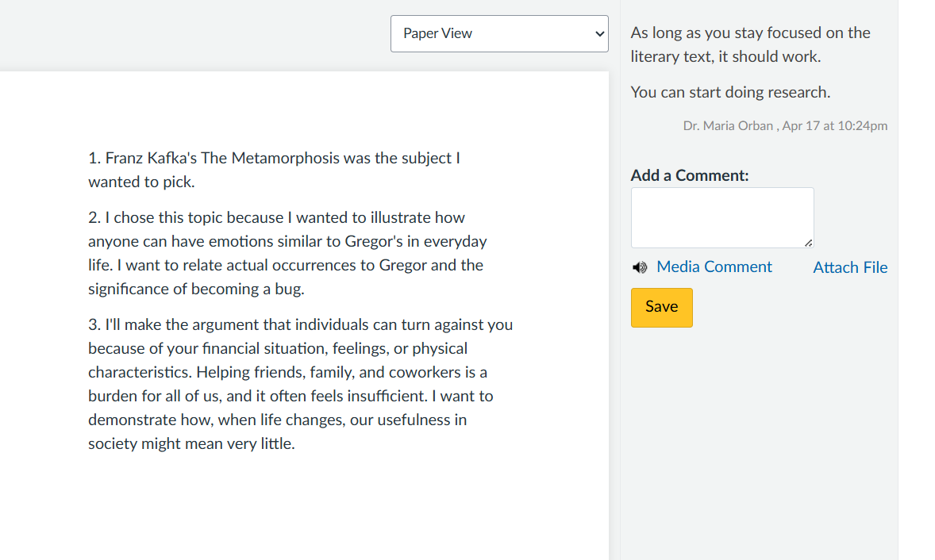Click "society might mean very little" line
The image size is (935, 560).
pos(191,444)
